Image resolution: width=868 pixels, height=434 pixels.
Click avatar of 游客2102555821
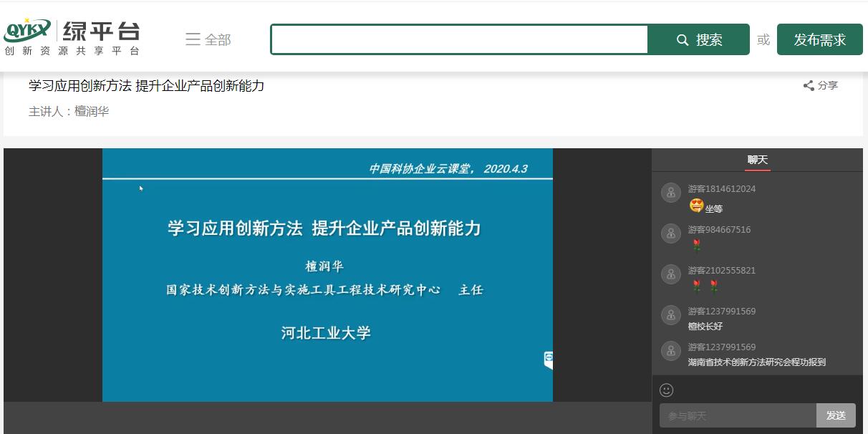coord(670,274)
